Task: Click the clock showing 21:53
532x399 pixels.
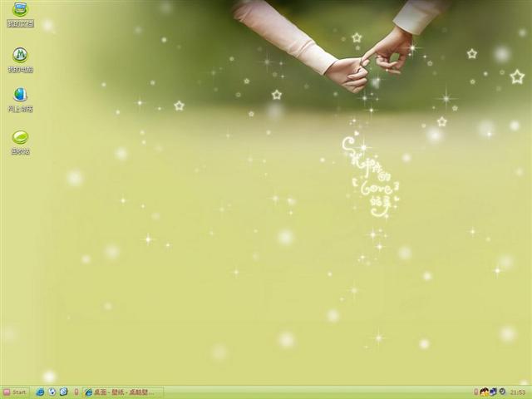Action: tap(518, 392)
